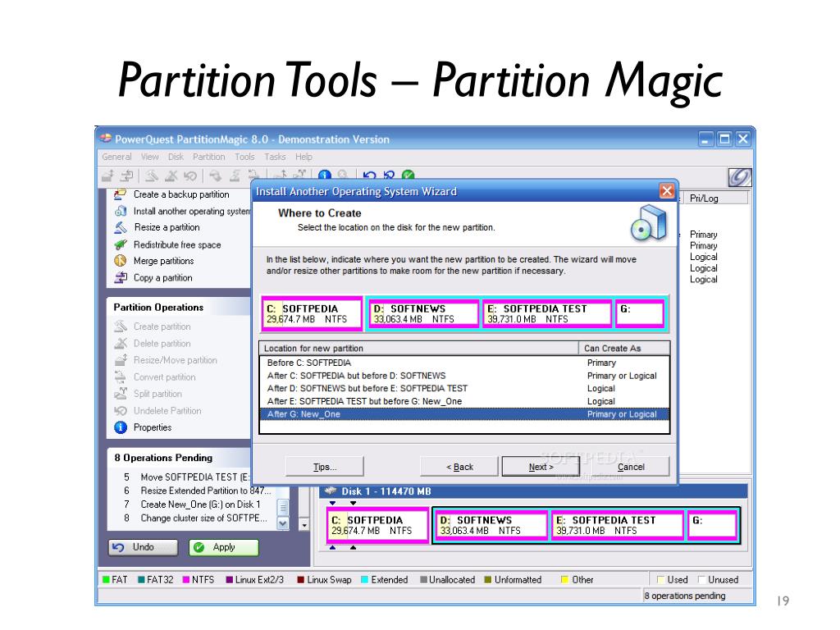Viewport: 840px width, 630px height.
Task: Select pending operation 8 Change cluster size
Action: [195, 518]
